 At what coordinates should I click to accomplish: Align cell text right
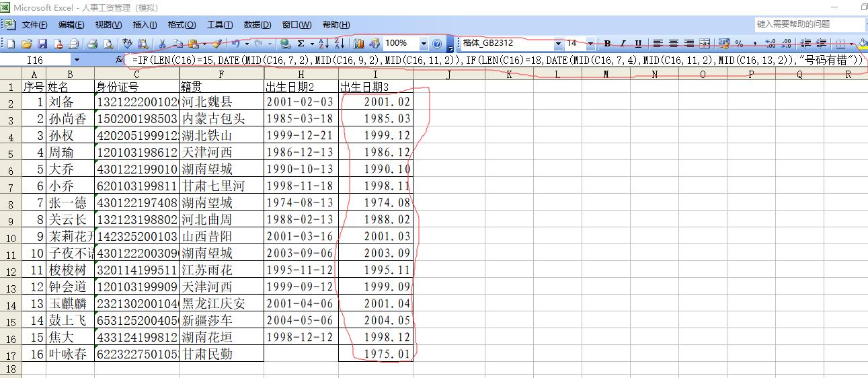691,44
